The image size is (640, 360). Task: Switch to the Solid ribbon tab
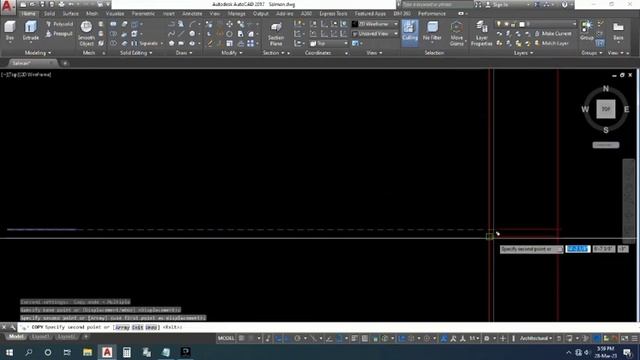point(49,13)
